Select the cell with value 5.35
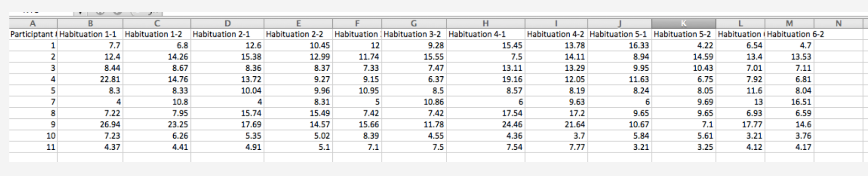Viewport: 868px width, 176px height. click(227, 136)
